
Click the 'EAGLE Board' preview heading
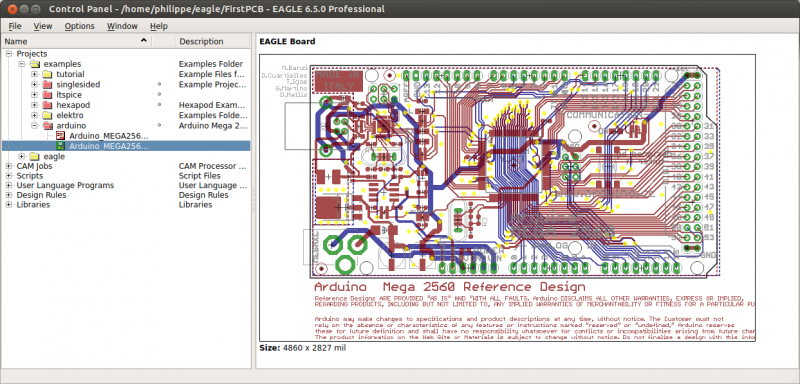287,41
